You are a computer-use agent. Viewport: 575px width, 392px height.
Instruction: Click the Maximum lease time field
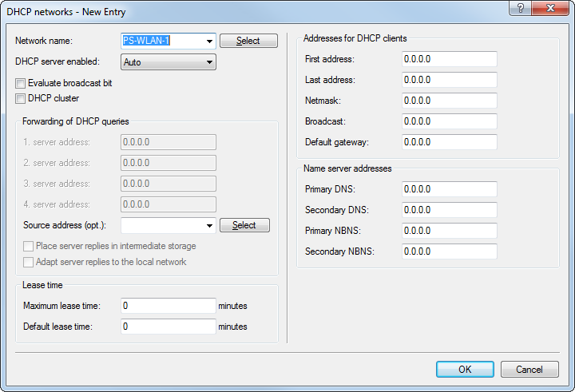coord(168,306)
